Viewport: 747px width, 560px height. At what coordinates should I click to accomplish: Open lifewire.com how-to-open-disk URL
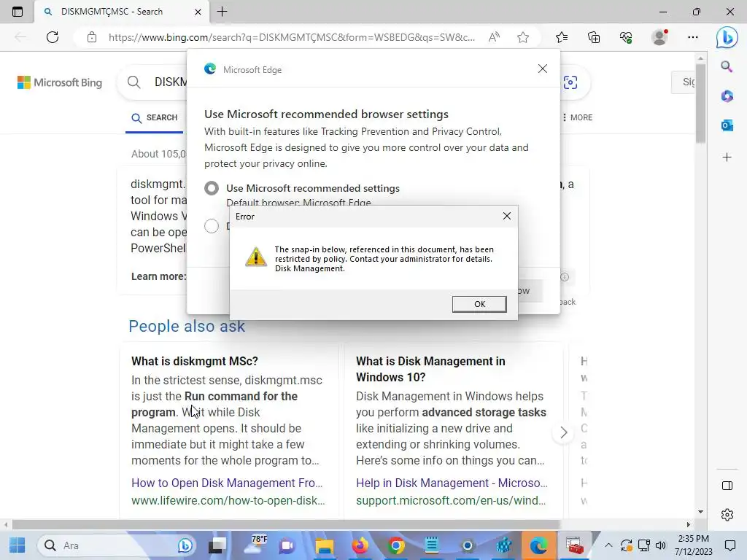[x=228, y=500]
